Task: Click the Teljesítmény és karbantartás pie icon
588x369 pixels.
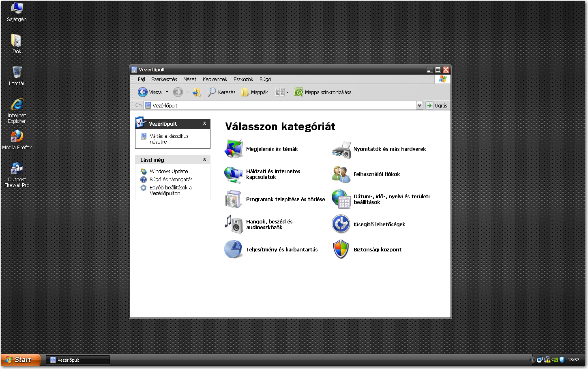Action: click(x=234, y=249)
